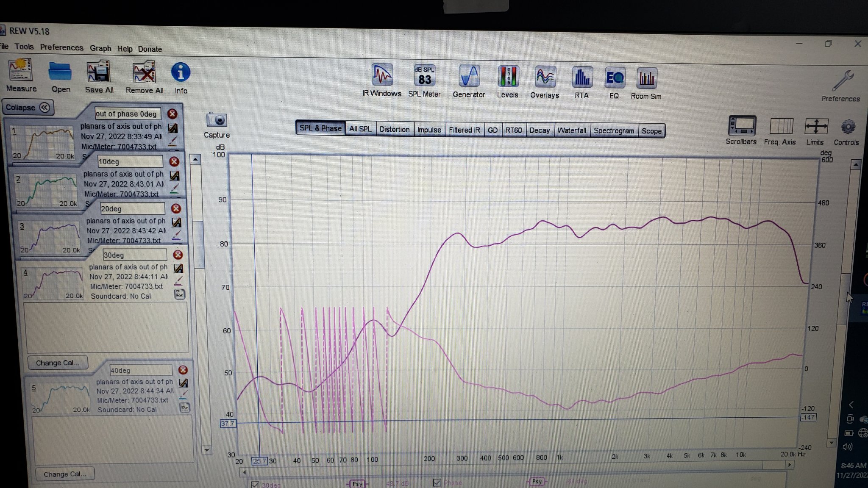Open a measurement file via Open icon
Viewport: 868px width, 488px height.
[60, 72]
